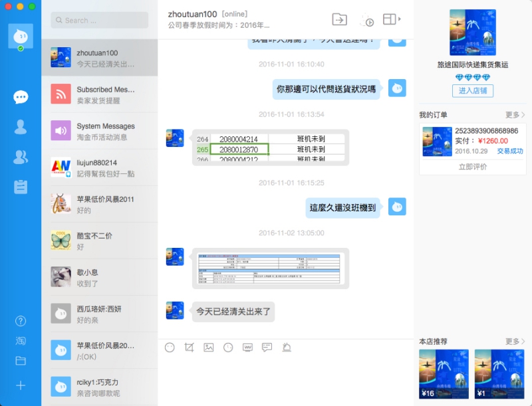Open the shop logo image 旅途国际快递集货集运
This screenshot has height=406, width=532.
(473, 33)
